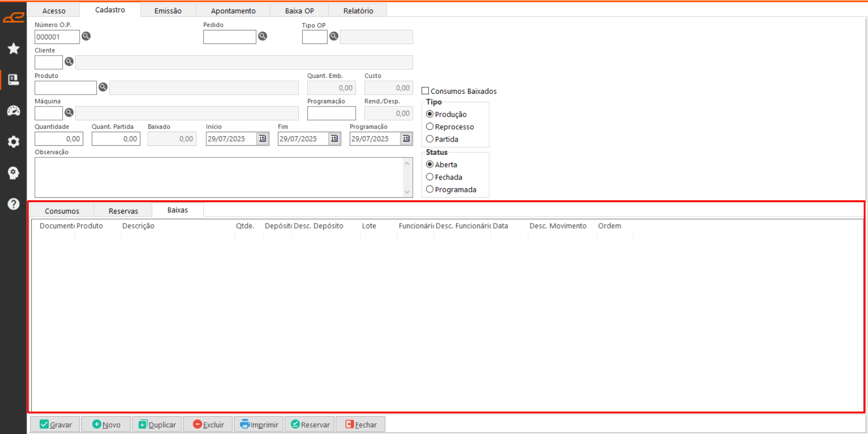The image size is (868, 434).
Task: Click search icon beside Máquina field
Action: 69,112
